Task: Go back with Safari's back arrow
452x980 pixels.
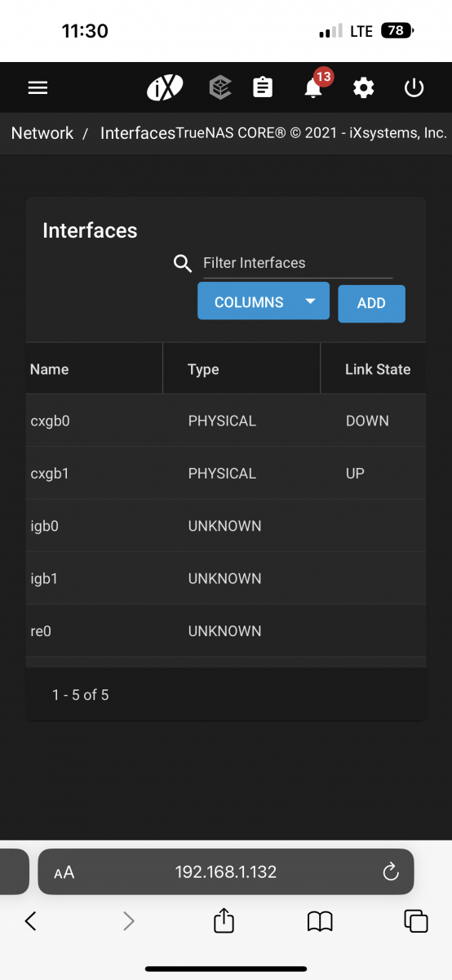Action: pos(30,921)
